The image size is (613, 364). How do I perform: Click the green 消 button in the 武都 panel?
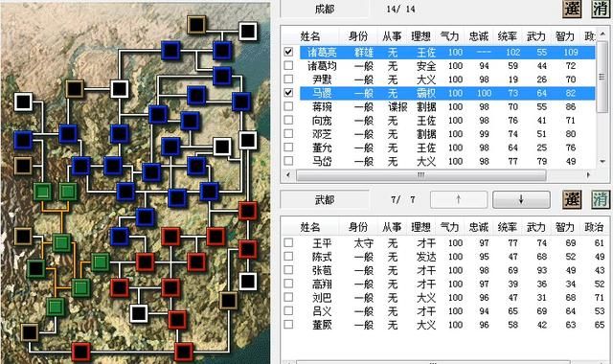(601, 200)
